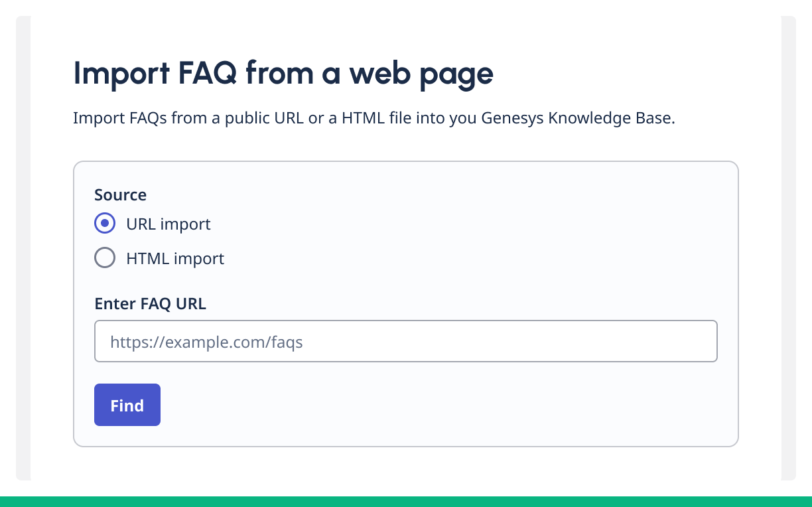This screenshot has width=812, height=507.
Task: Click the 'URL import' option label
Action: (x=169, y=224)
